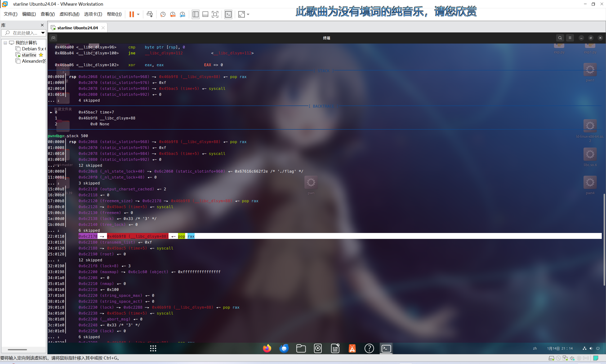Open the library search filter dropdown
This screenshot has height=364, width=606.
[x=43, y=33]
